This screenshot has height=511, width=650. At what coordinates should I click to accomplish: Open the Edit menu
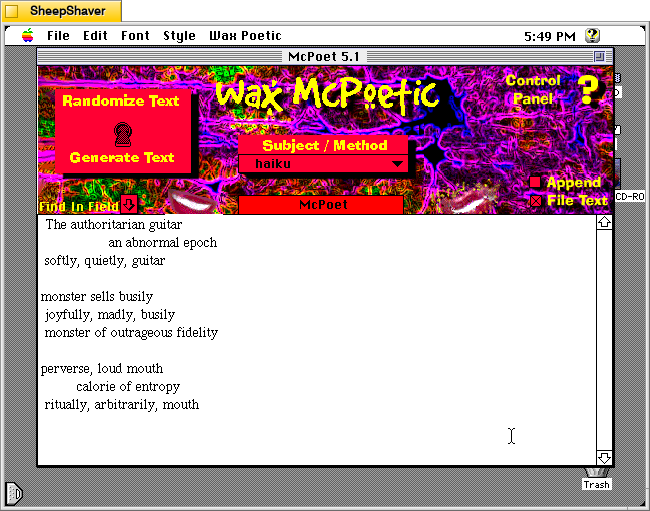(95, 36)
